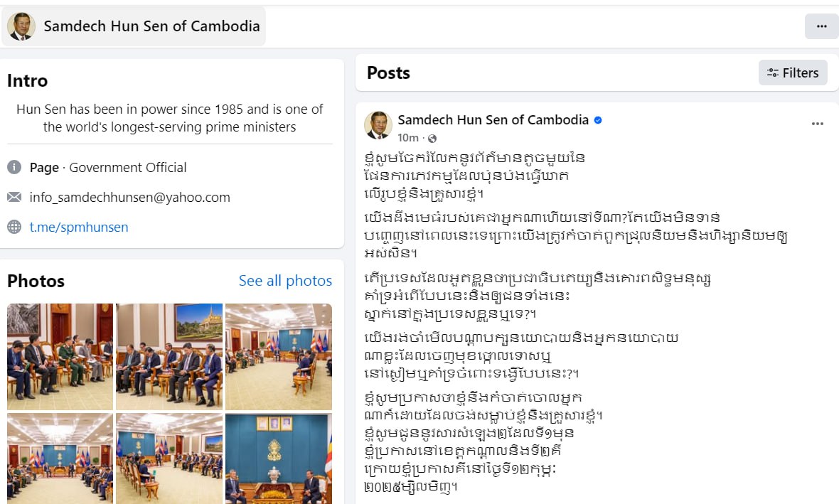Viewport: 839px width, 504px height.
Task: Click the post author name link
Action: [x=493, y=119]
